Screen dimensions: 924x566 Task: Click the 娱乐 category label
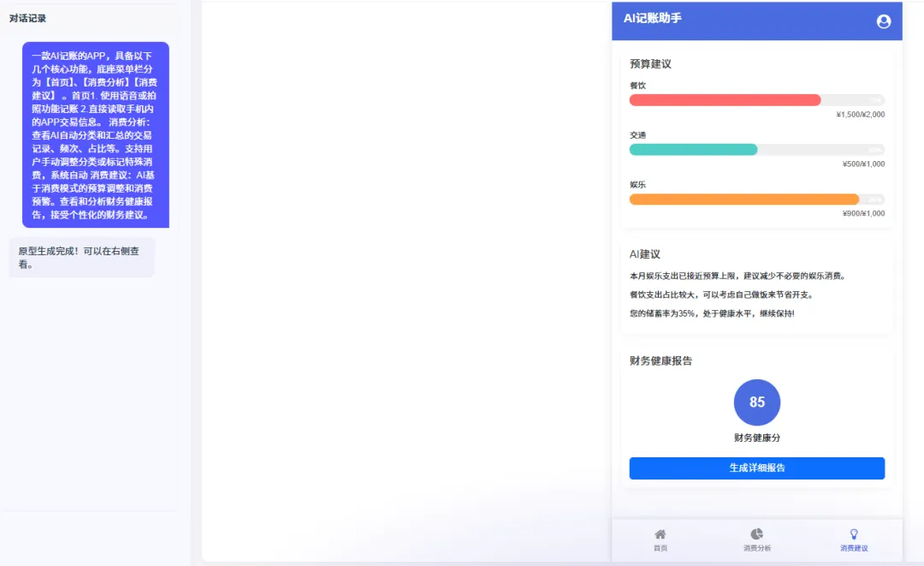637,185
